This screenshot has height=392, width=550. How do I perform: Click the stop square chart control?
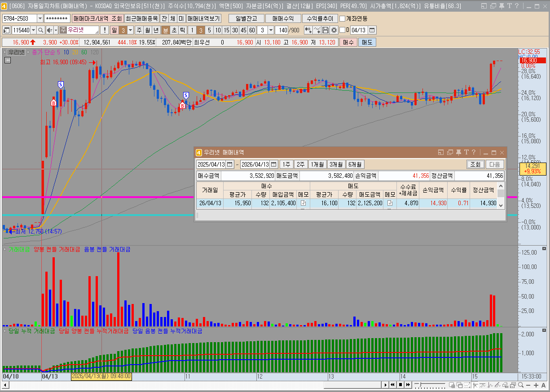400,385
